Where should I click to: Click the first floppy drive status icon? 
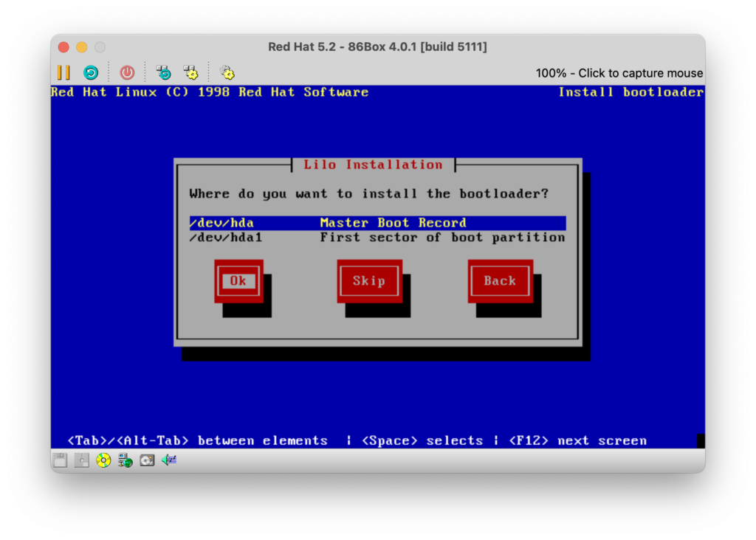[61, 460]
